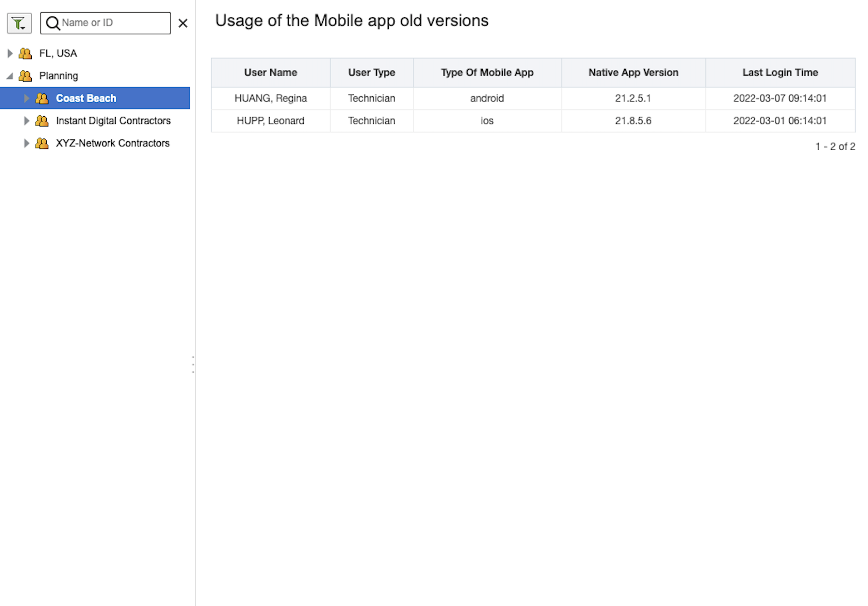Expand the FL, USA tree node
Image resolution: width=868 pixels, height=606 pixels.
[10, 53]
